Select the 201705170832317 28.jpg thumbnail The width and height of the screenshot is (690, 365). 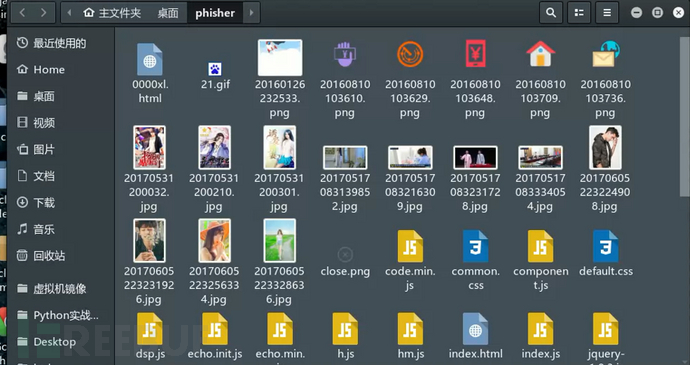pyautogui.click(x=475, y=158)
